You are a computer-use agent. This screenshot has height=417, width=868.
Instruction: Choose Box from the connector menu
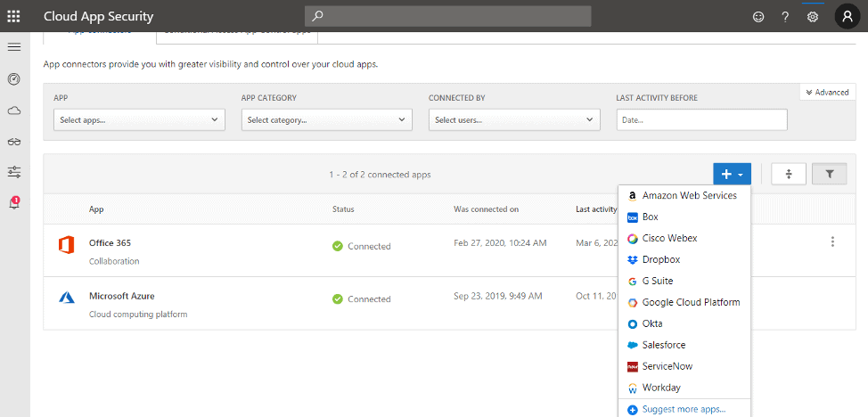[x=684, y=217]
